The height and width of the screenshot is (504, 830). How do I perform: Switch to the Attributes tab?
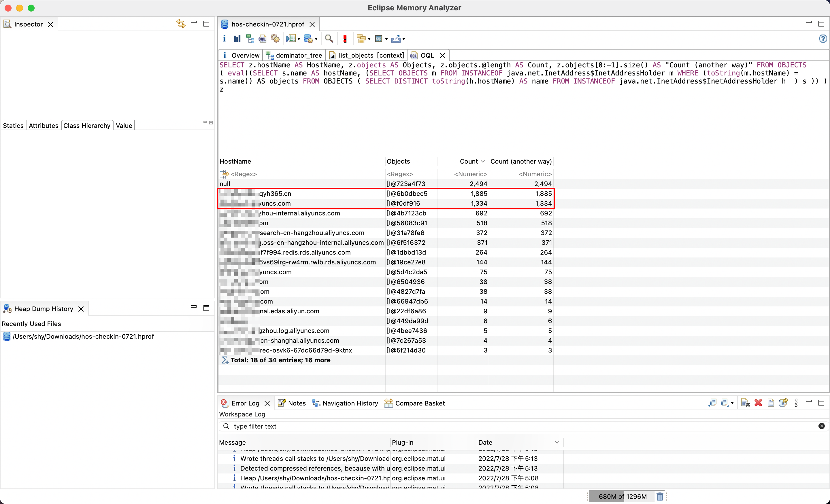pos(44,125)
